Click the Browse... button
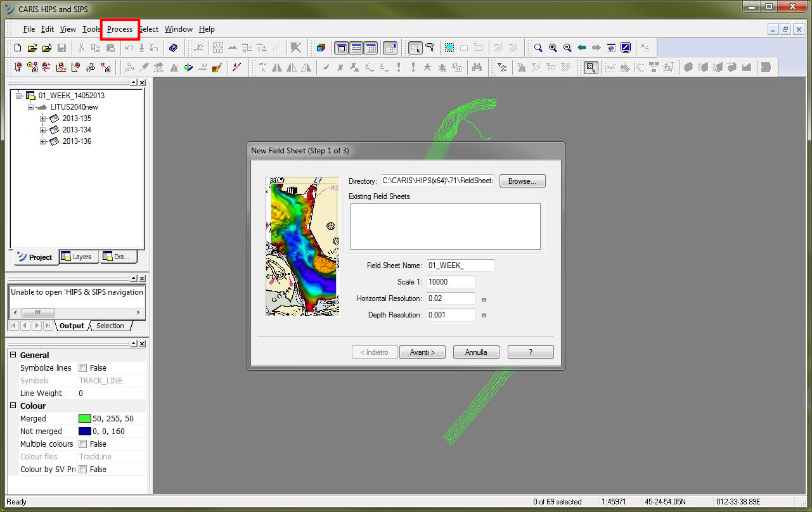 (522, 181)
